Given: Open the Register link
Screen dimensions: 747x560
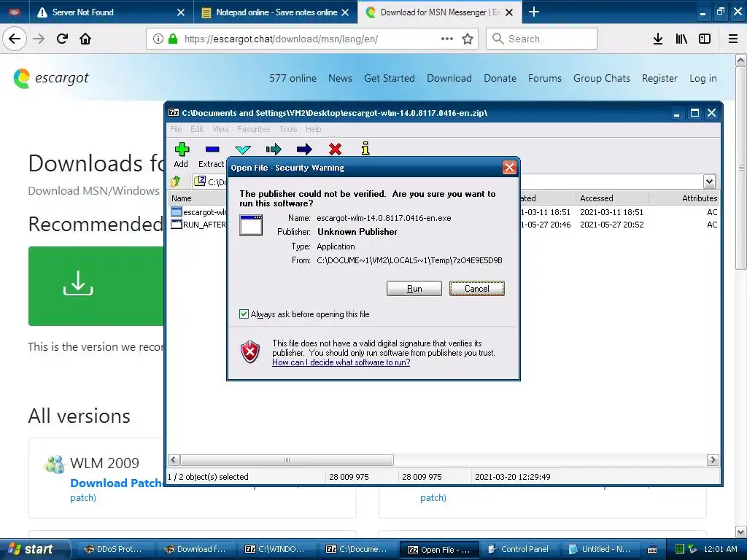Looking at the screenshot, I should click(x=659, y=78).
